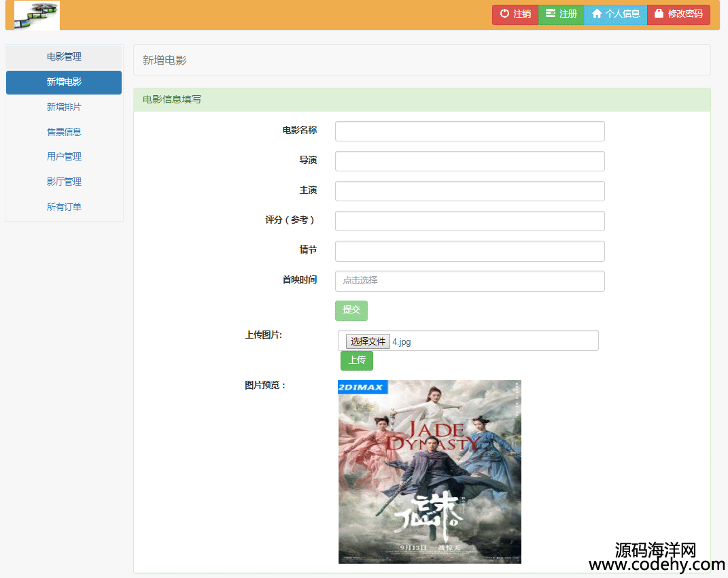Click the server icon on 注册 button
This screenshot has width=728, height=578.
pos(550,14)
